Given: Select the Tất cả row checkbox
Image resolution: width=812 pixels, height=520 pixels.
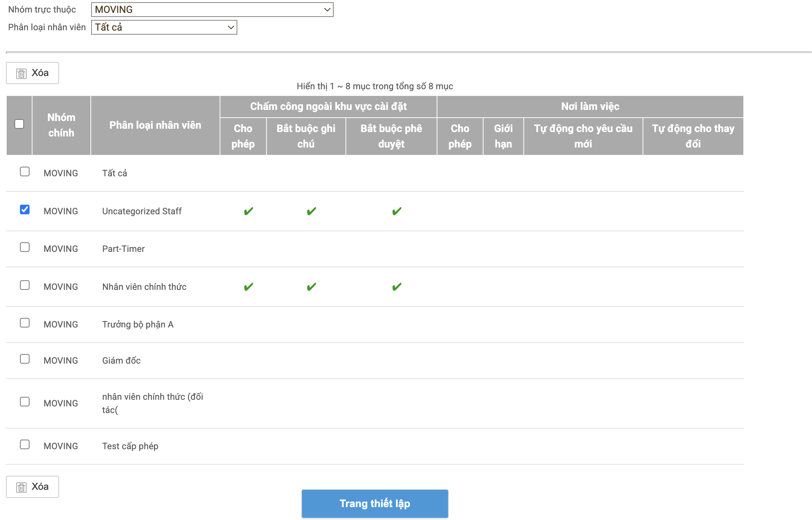Looking at the screenshot, I should (25, 171).
